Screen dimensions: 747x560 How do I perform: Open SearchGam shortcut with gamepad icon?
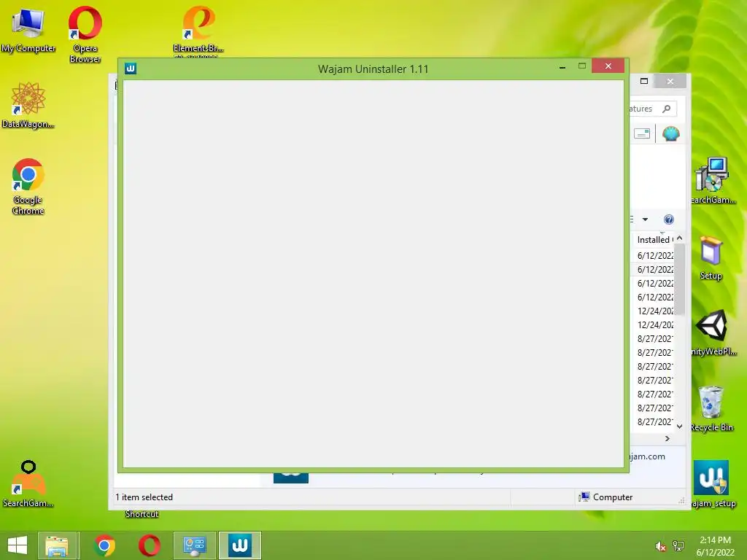pyautogui.click(x=28, y=484)
